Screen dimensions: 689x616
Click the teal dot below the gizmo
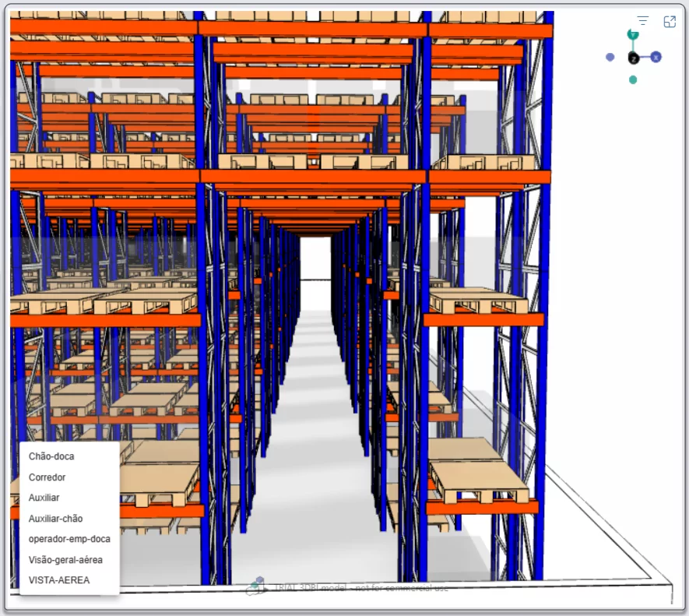click(x=633, y=79)
